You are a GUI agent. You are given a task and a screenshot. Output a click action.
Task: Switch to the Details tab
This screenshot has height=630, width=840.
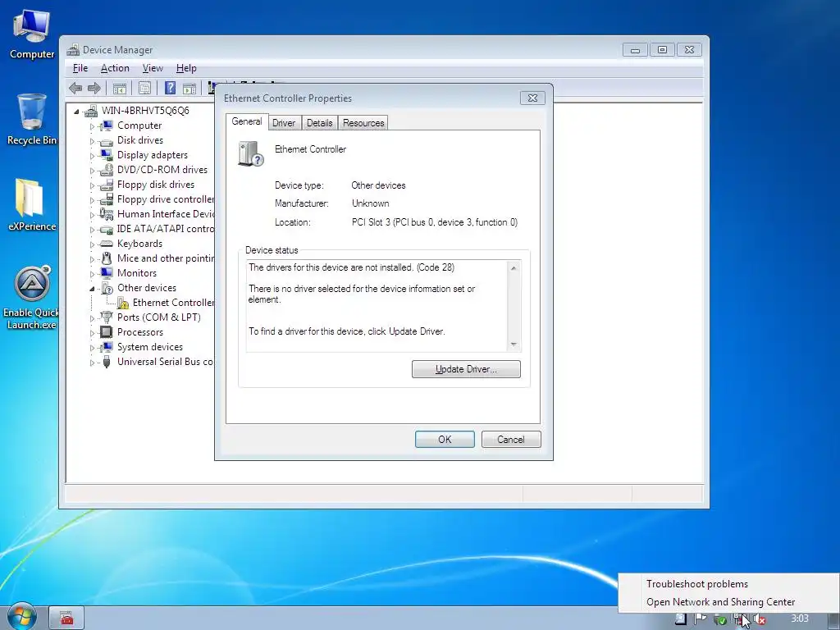click(x=319, y=123)
